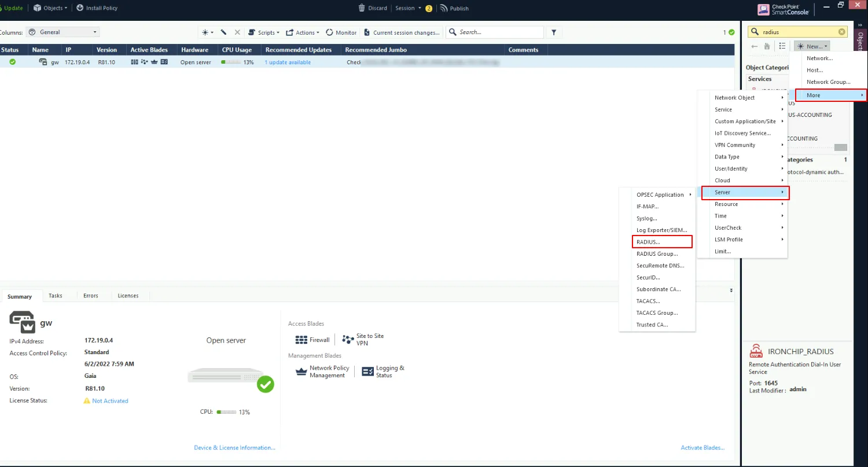Open the collapsed Objects side tab
Image resolution: width=868 pixels, height=467 pixels.
point(860,42)
